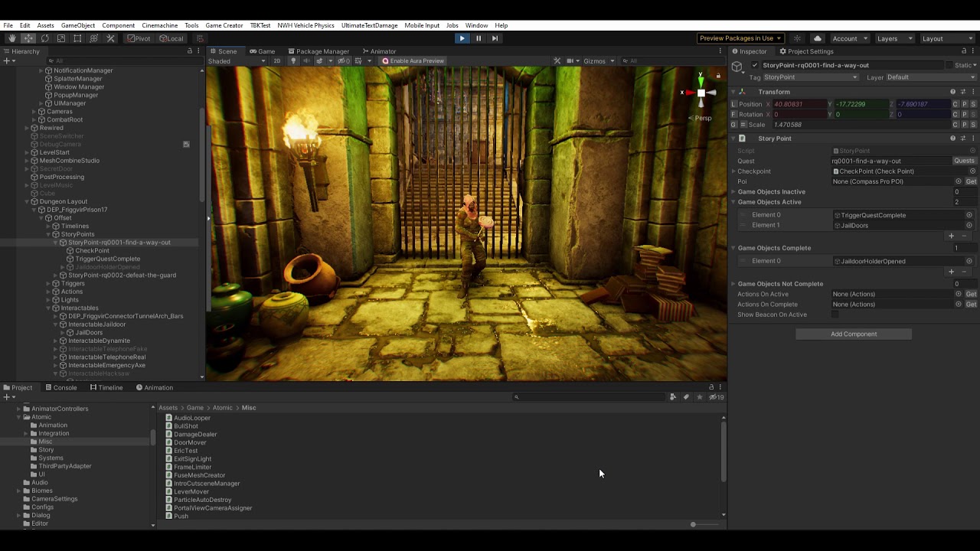Image resolution: width=980 pixels, height=551 pixels.
Task: Toggle 2D view mode in the Scene
Action: coord(277,61)
